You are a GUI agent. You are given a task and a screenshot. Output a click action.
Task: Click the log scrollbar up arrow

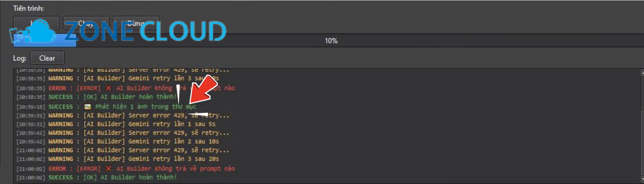coord(642,73)
